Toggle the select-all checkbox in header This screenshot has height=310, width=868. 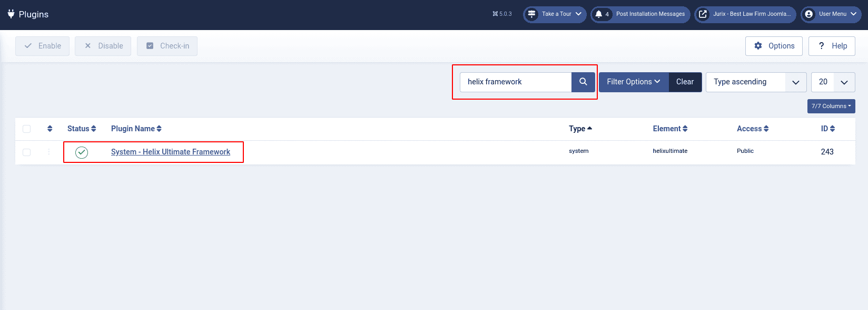27,129
